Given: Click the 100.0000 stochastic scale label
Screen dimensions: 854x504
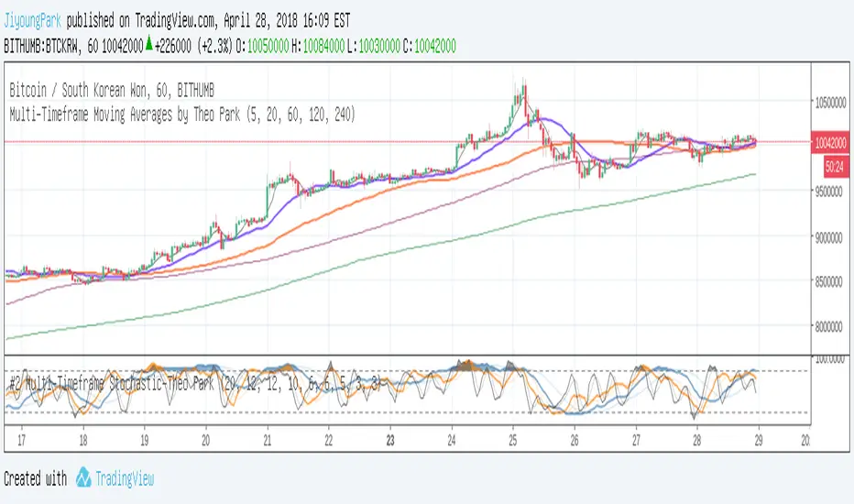Looking at the screenshot, I should (x=830, y=358).
